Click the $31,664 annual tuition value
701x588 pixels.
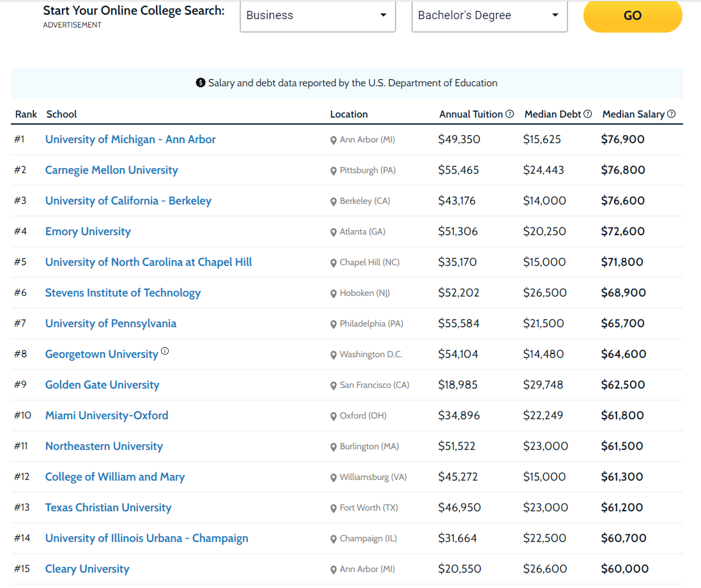[458, 538]
